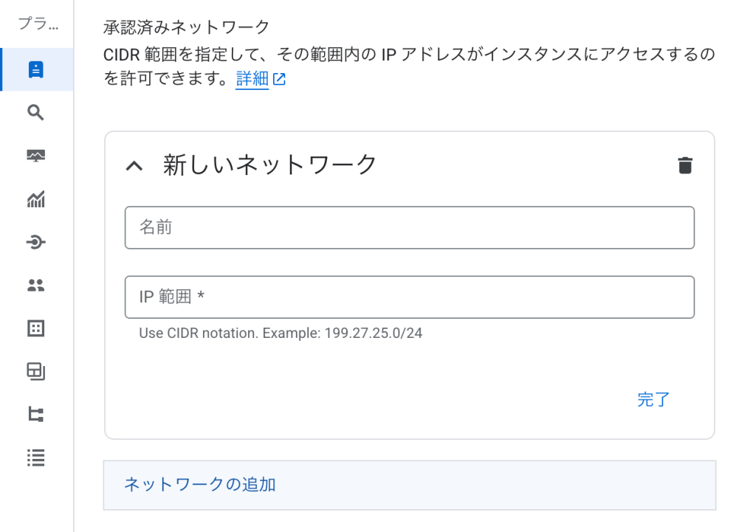Open the system monitoring screen icon
The height and width of the screenshot is (532, 756).
[36, 156]
